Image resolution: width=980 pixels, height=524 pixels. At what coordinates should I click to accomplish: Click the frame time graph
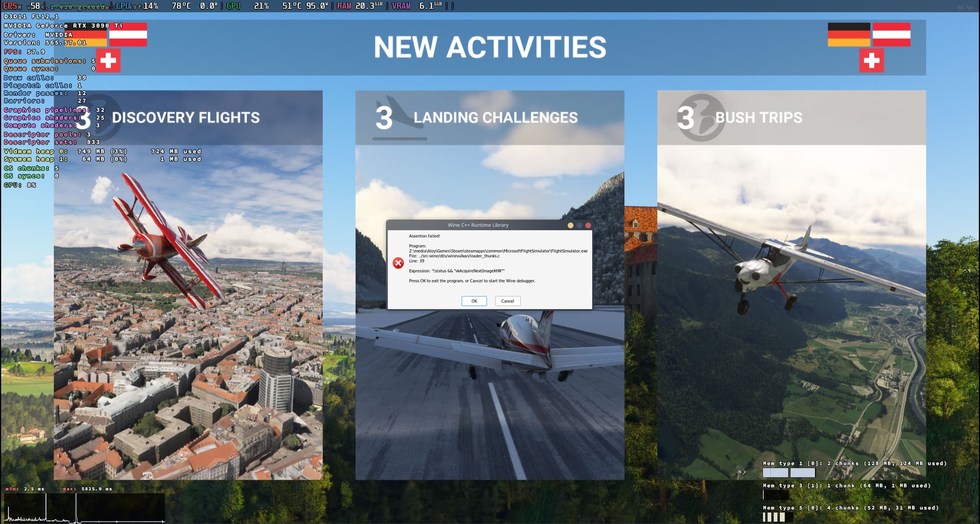pos(85,508)
